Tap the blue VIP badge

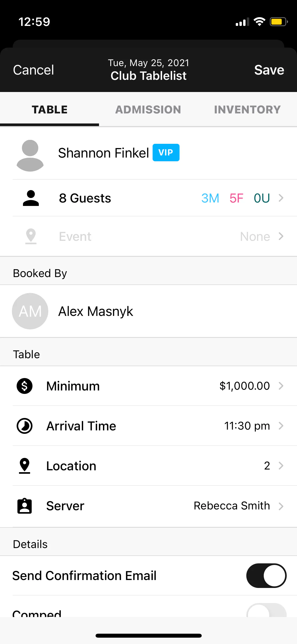[x=166, y=153]
